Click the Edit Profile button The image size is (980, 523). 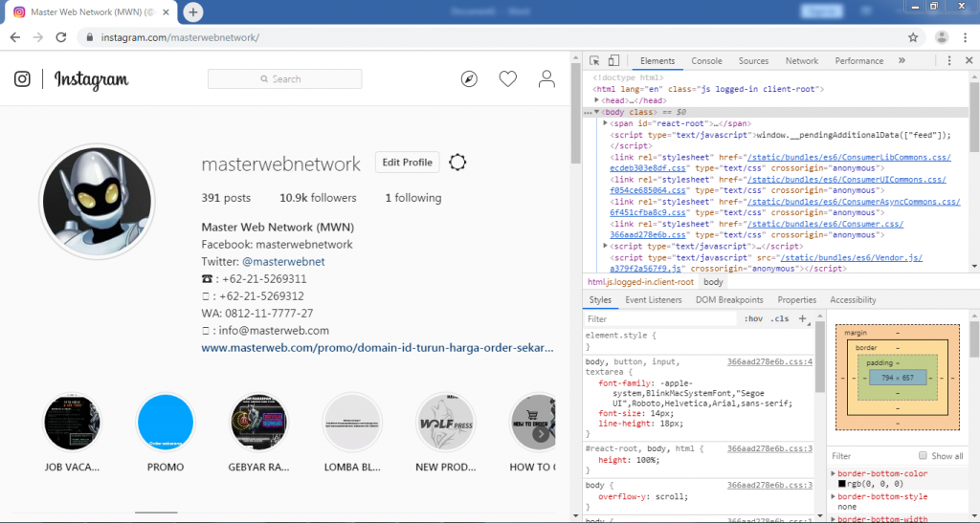coord(407,163)
